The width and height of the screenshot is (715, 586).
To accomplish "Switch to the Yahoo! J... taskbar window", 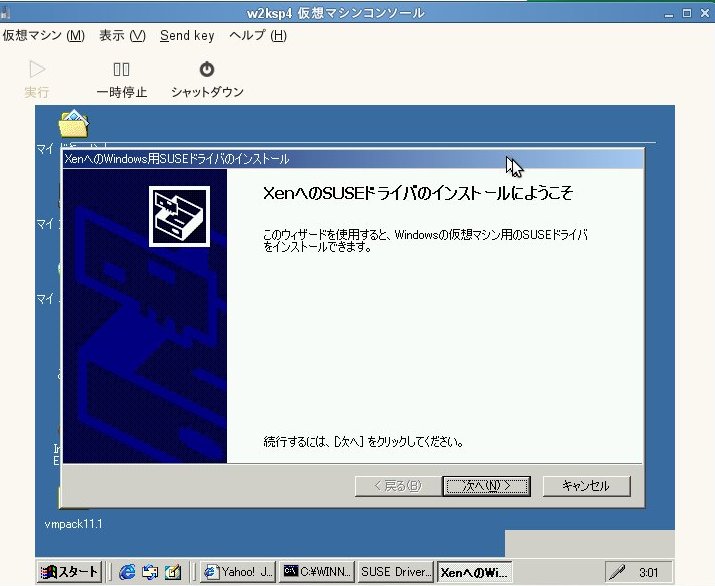I will (238, 572).
